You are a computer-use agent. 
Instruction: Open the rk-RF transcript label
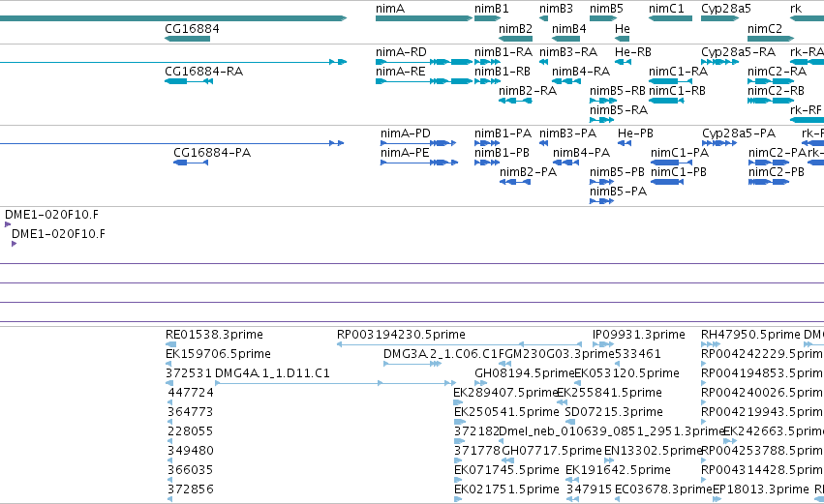[x=805, y=110]
